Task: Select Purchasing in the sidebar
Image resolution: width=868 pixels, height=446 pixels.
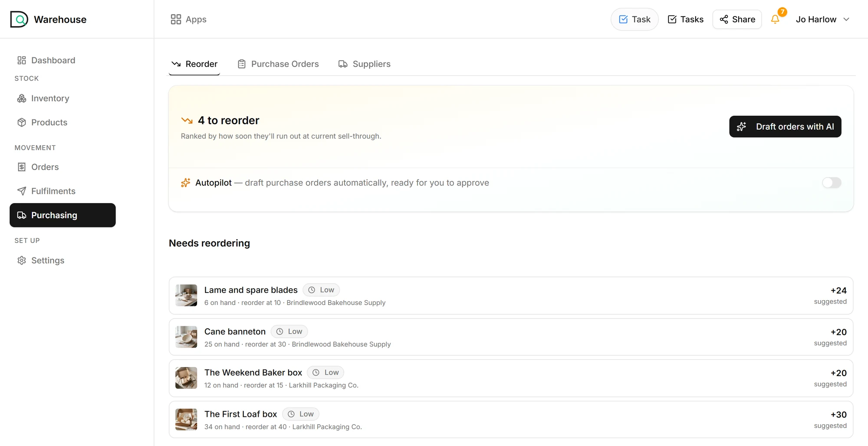Action: pyautogui.click(x=62, y=215)
